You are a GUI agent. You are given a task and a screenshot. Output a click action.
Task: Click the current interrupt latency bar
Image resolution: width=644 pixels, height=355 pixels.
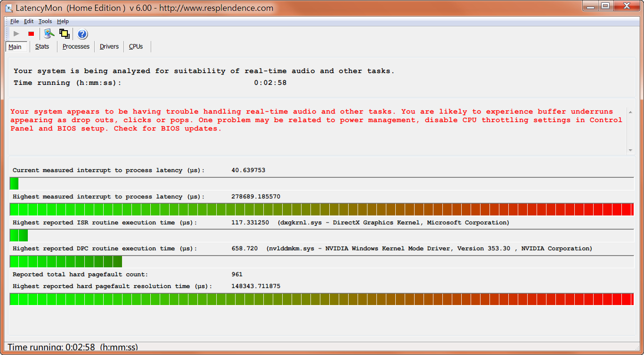(x=322, y=184)
